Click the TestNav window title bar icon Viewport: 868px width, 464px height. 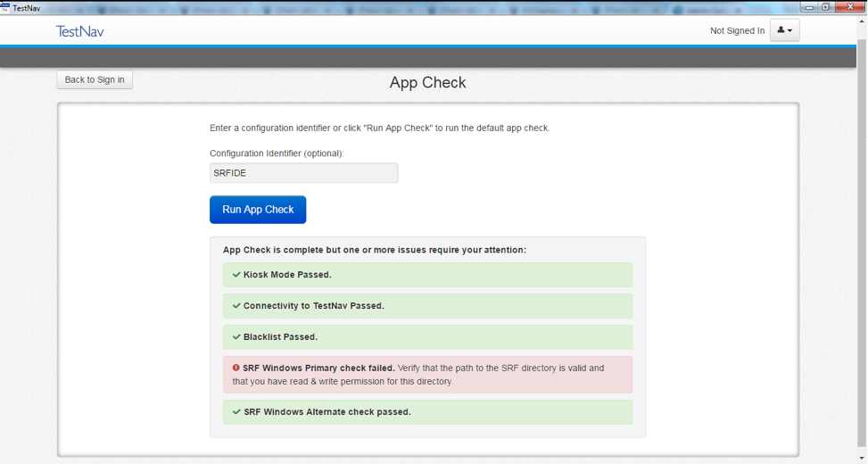tap(5, 7)
